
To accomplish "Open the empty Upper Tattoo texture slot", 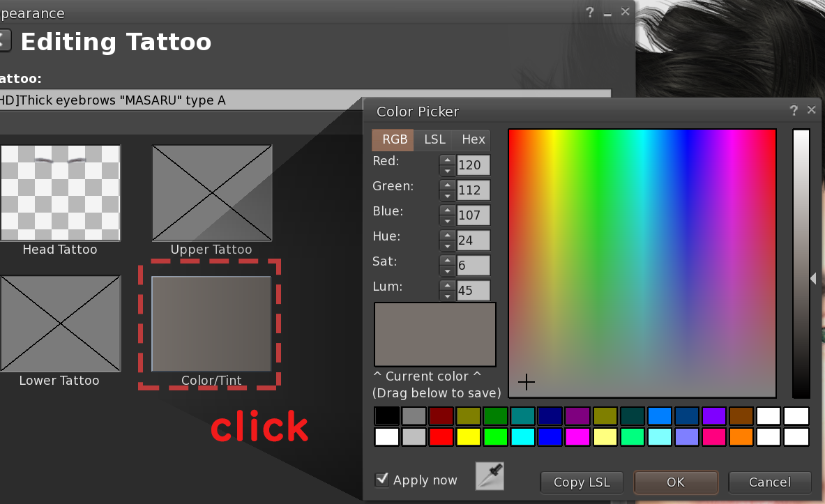I will [x=212, y=193].
